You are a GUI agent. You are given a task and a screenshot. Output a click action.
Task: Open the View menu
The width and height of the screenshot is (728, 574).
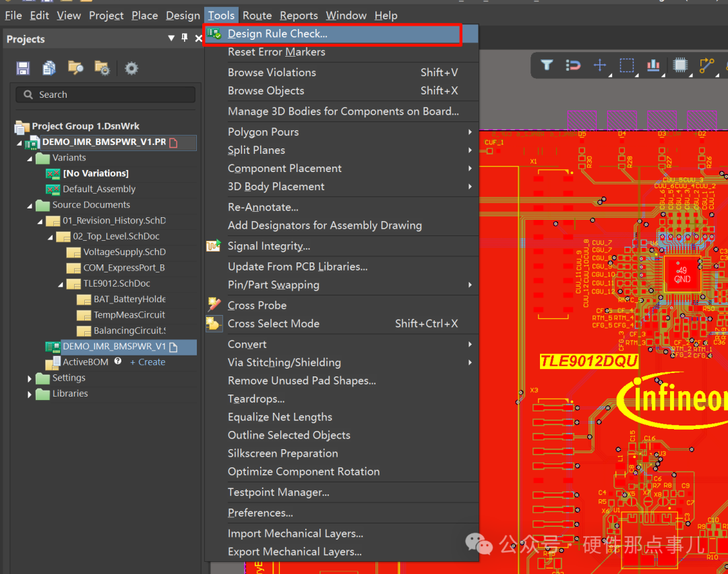click(69, 16)
